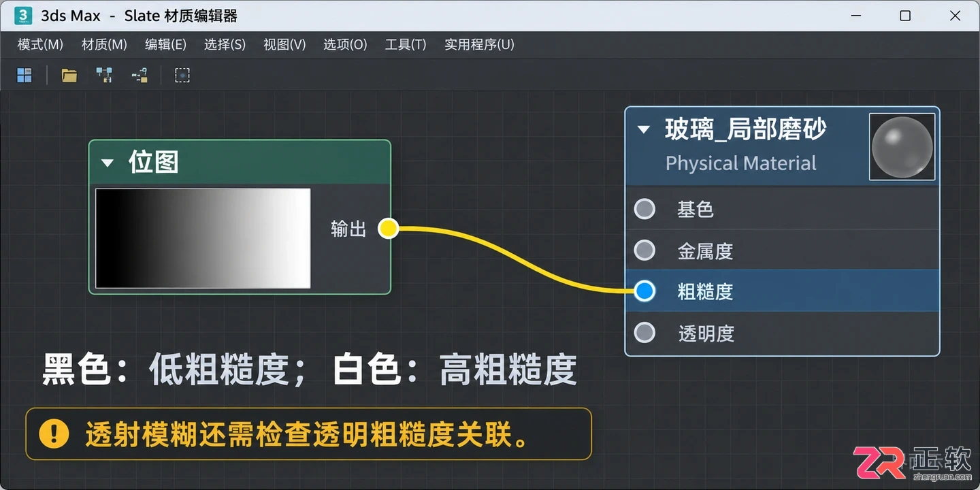Click the Physical Material subtitle text

[741, 163]
